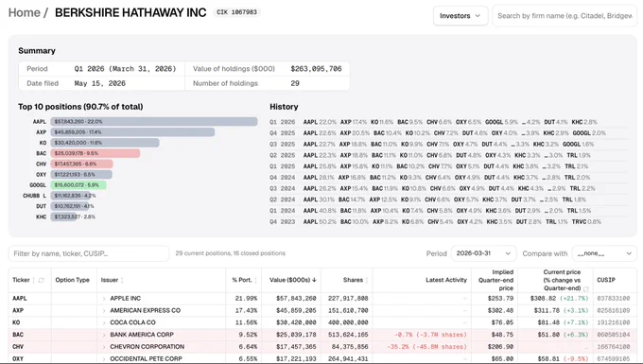Open the Compare with dropdown

click(x=604, y=253)
